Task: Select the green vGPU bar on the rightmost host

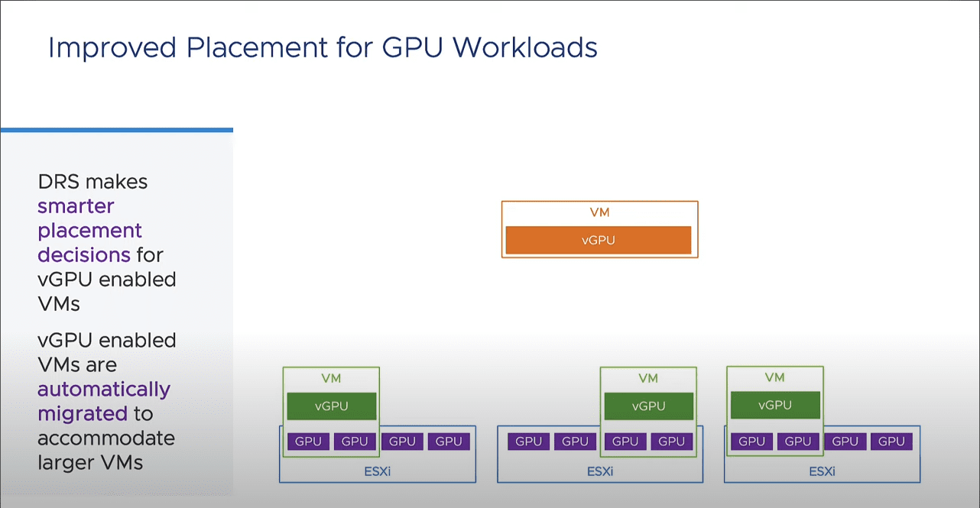Action: click(x=775, y=405)
